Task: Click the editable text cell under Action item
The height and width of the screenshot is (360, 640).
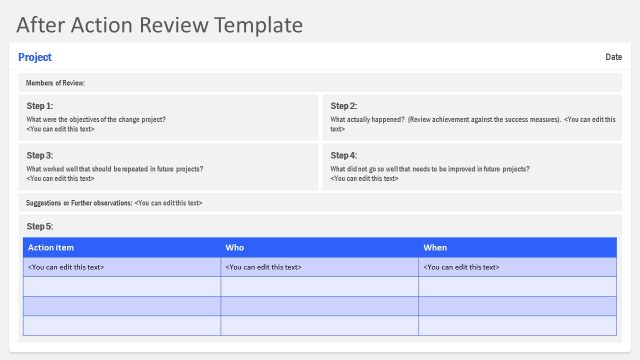Action: 122,267
